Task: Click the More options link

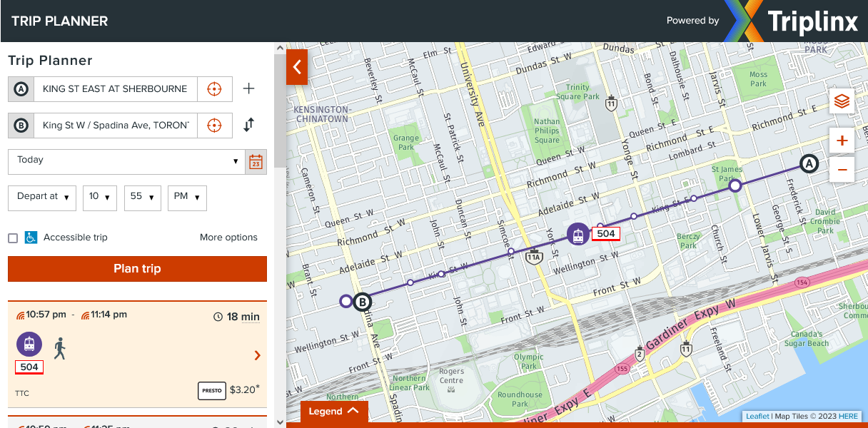Action: point(228,238)
